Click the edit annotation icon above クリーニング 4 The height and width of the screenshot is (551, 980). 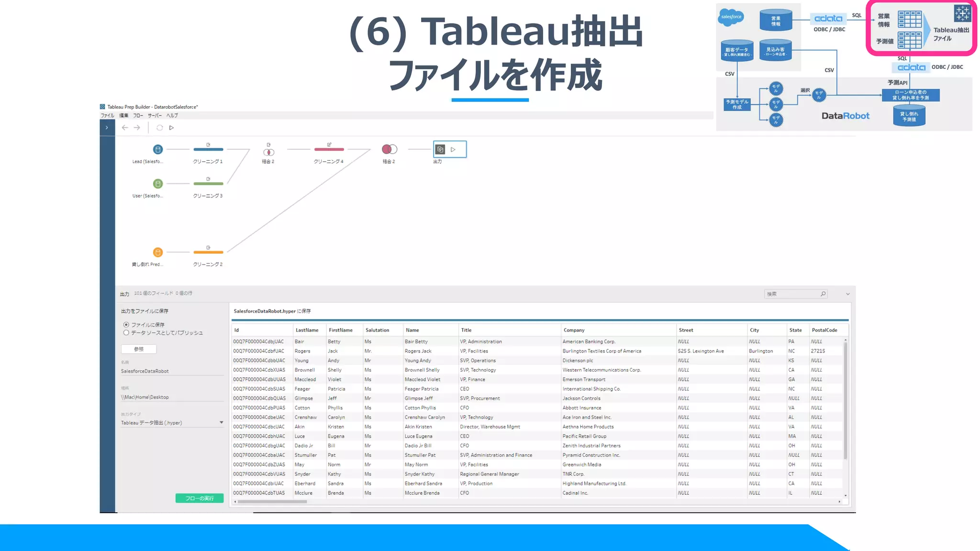(329, 144)
